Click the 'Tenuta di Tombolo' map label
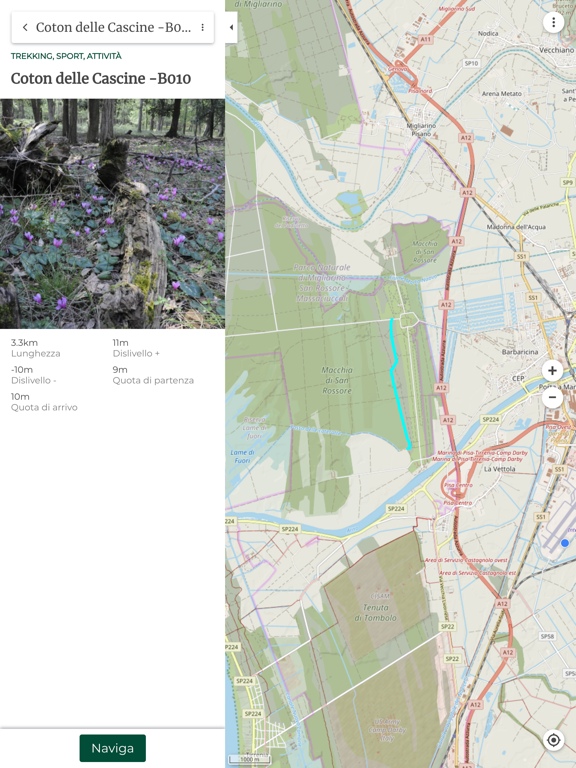The width and height of the screenshot is (576, 768). 376,612
